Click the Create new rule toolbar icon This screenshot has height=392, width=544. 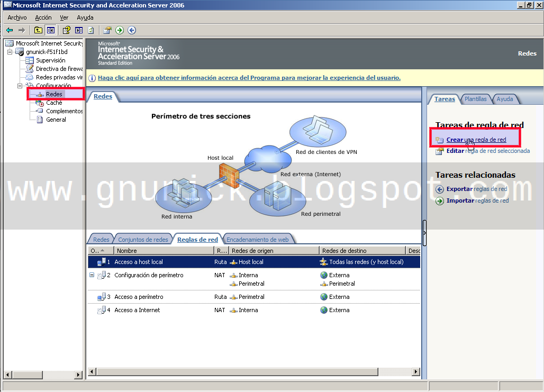tap(107, 31)
